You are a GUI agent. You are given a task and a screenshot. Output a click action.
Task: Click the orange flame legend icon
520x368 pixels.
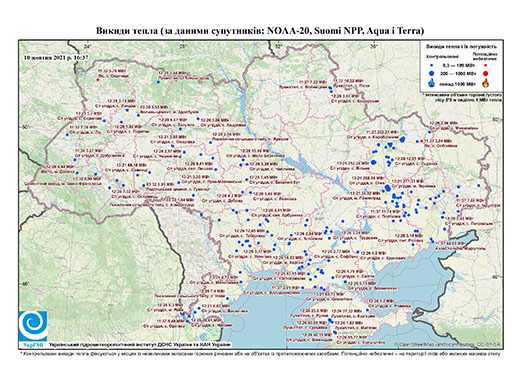pos(486,83)
